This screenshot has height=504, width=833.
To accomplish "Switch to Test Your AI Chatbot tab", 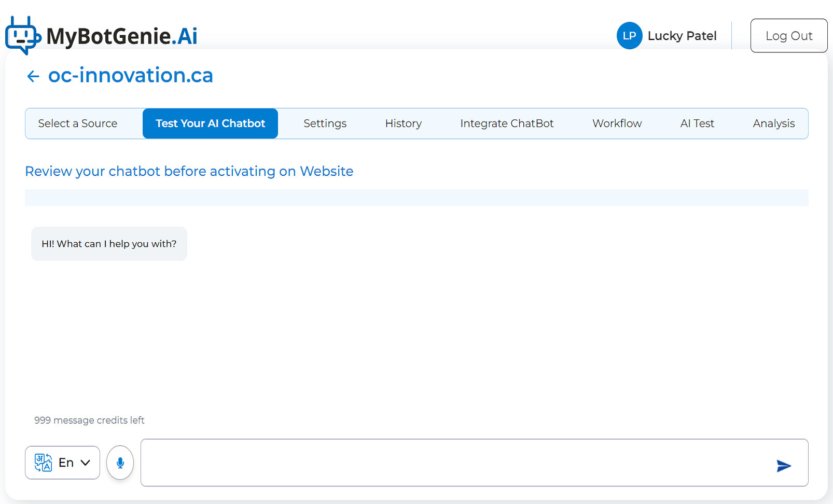I will point(210,123).
